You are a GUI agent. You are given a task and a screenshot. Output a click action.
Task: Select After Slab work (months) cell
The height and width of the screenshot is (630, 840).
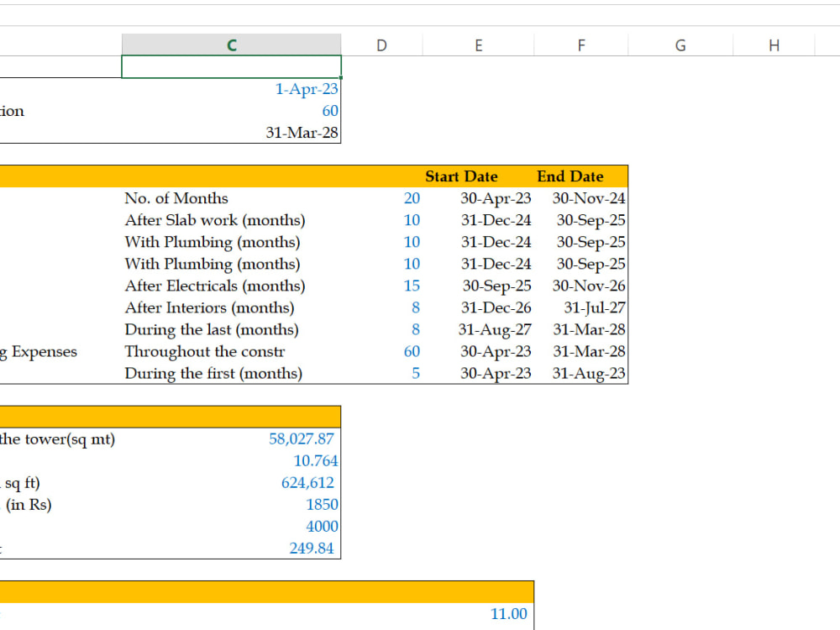232,220
